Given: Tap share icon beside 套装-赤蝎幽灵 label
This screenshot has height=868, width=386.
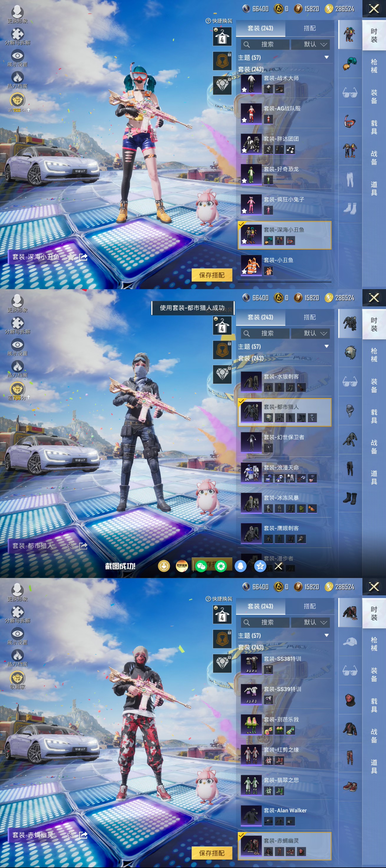Looking at the screenshot, I should [x=83, y=835].
